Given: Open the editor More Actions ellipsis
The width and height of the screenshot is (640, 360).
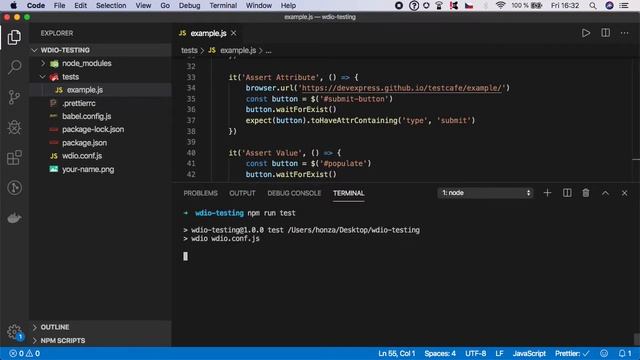Looking at the screenshot, I should [x=624, y=33].
